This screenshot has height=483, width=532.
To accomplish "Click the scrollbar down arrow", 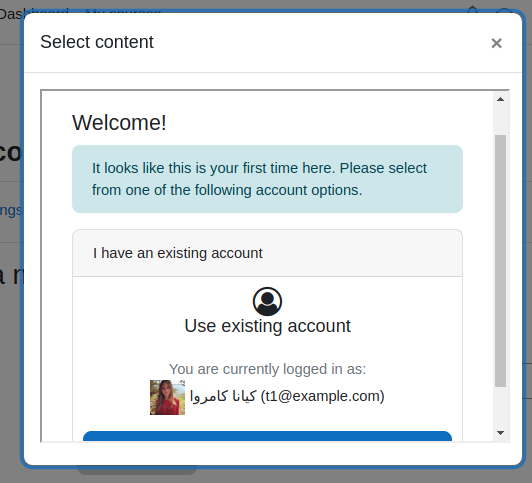I will pos(500,433).
